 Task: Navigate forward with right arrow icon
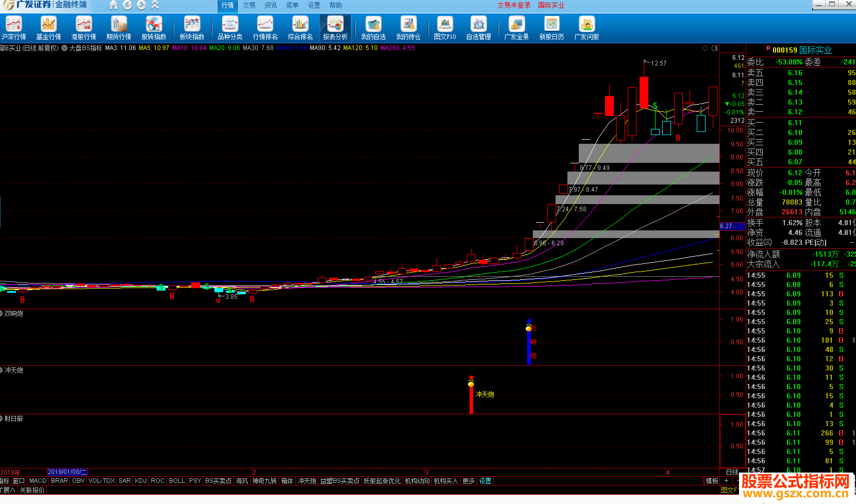point(141,5)
